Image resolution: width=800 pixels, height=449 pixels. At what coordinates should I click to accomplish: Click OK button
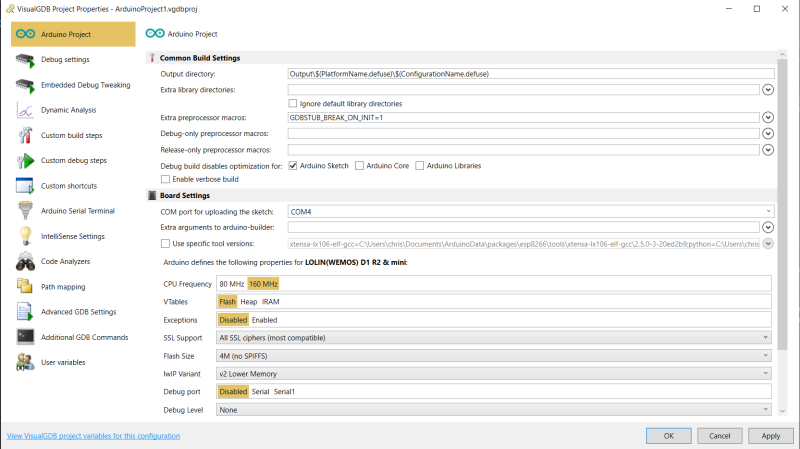[x=668, y=436]
